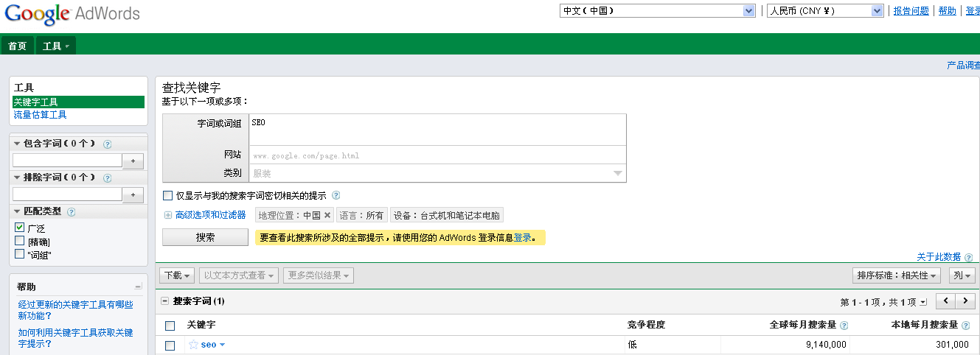Switch to the 首页 tab
The width and height of the screenshot is (980, 355).
click(x=17, y=46)
